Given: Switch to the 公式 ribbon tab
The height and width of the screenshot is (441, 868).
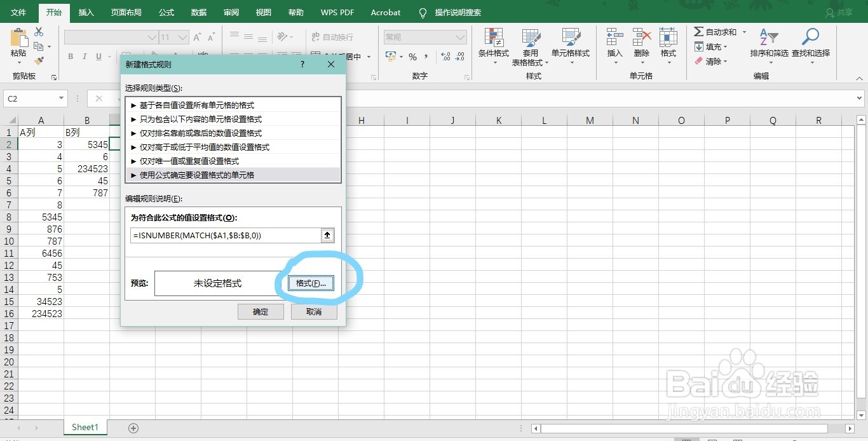Looking at the screenshot, I should 166,12.
